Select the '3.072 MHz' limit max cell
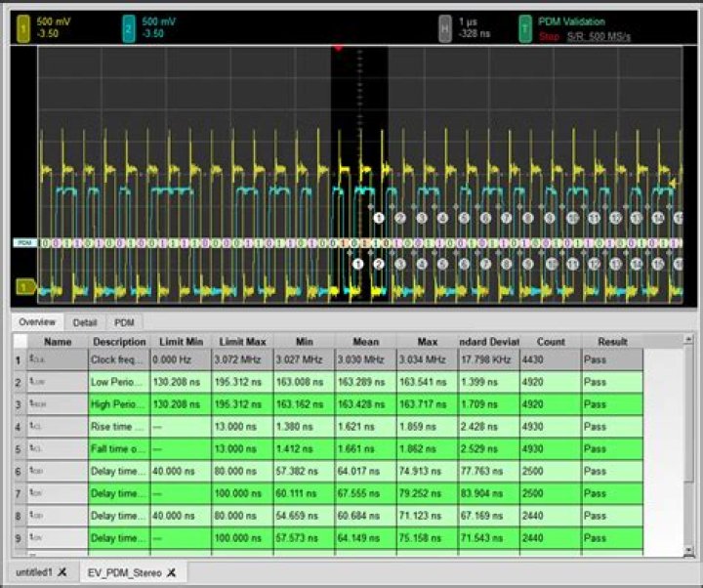 pos(242,359)
